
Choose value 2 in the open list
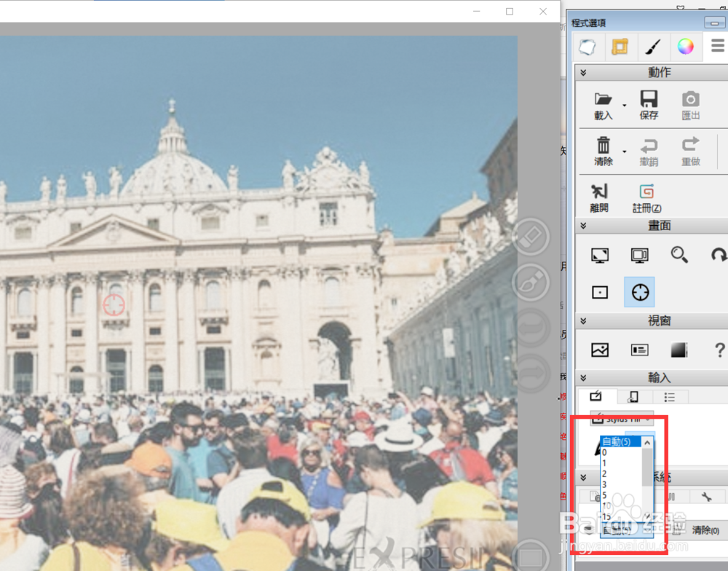621,474
